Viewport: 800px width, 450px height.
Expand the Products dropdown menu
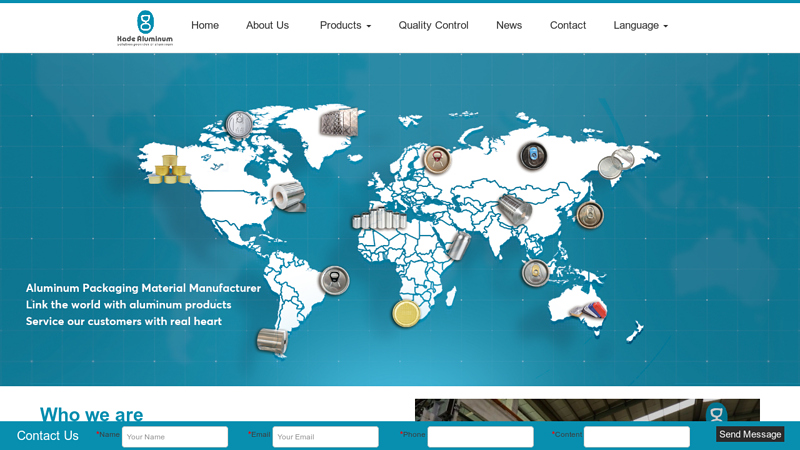(345, 25)
